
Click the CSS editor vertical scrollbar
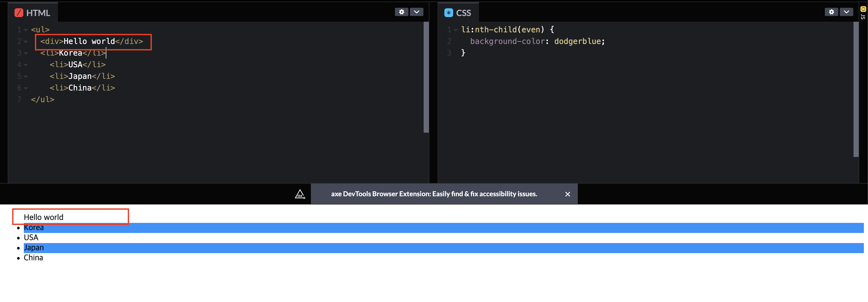click(856, 89)
